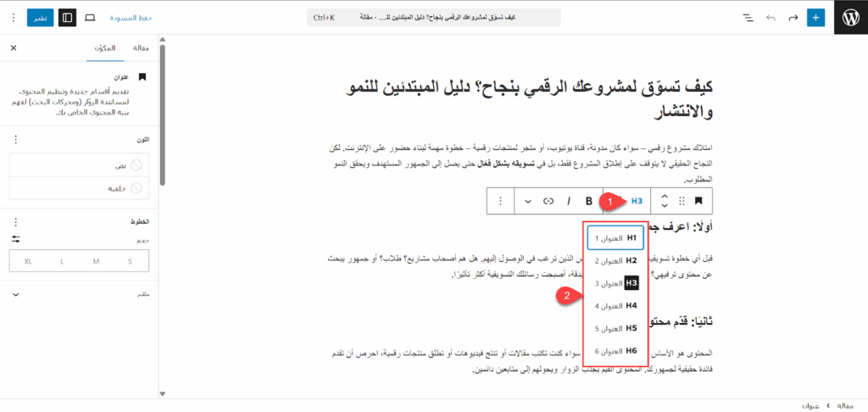
Task: Select H2 العنوان 2 heading level
Action: (x=615, y=261)
